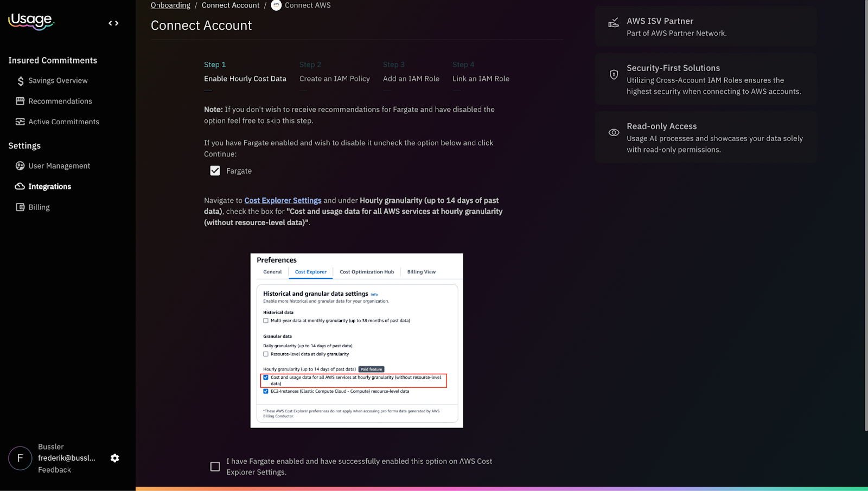Click the Connect AWS breadcrumb text
The height and width of the screenshot is (491, 868).
coord(308,5)
